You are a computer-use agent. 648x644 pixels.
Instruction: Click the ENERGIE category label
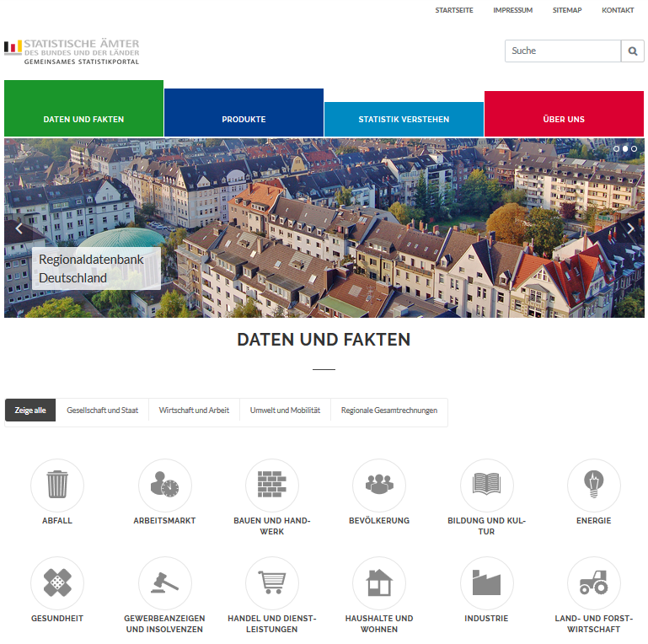click(x=594, y=521)
